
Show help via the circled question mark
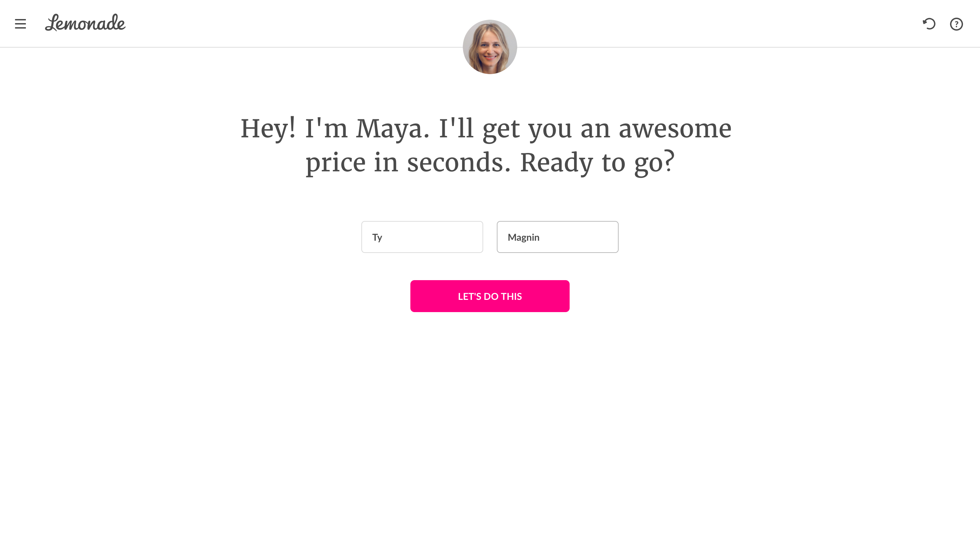coord(957,24)
